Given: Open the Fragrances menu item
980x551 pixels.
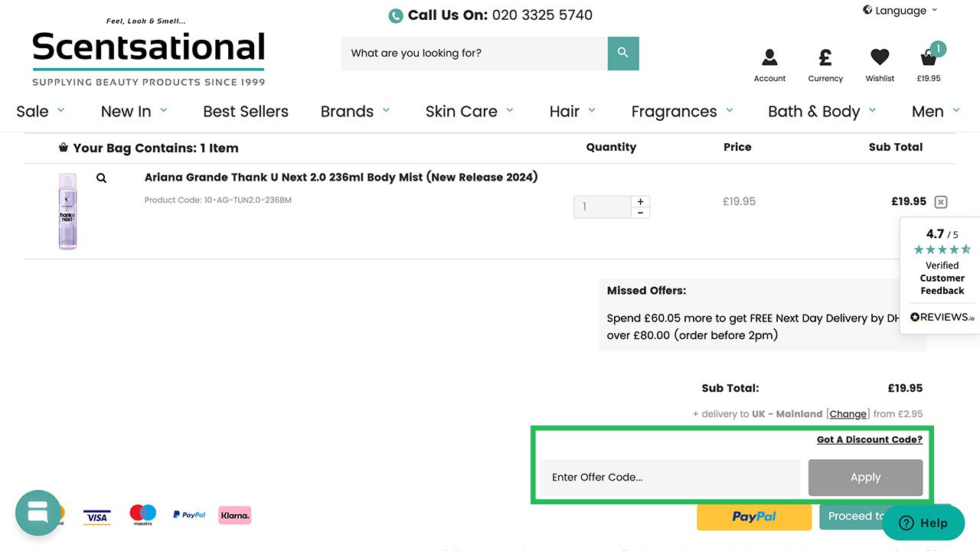Looking at the screenshot, I should [x=675, y=112].
